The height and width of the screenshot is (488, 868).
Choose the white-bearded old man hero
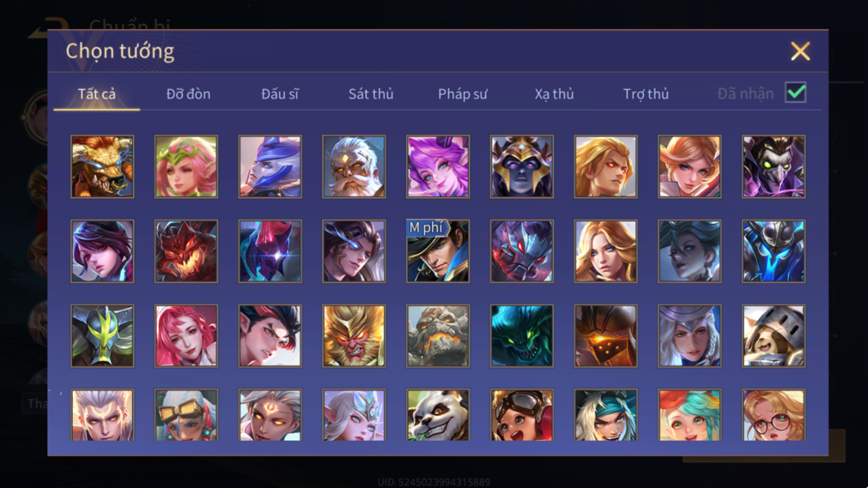coord(354,166)
